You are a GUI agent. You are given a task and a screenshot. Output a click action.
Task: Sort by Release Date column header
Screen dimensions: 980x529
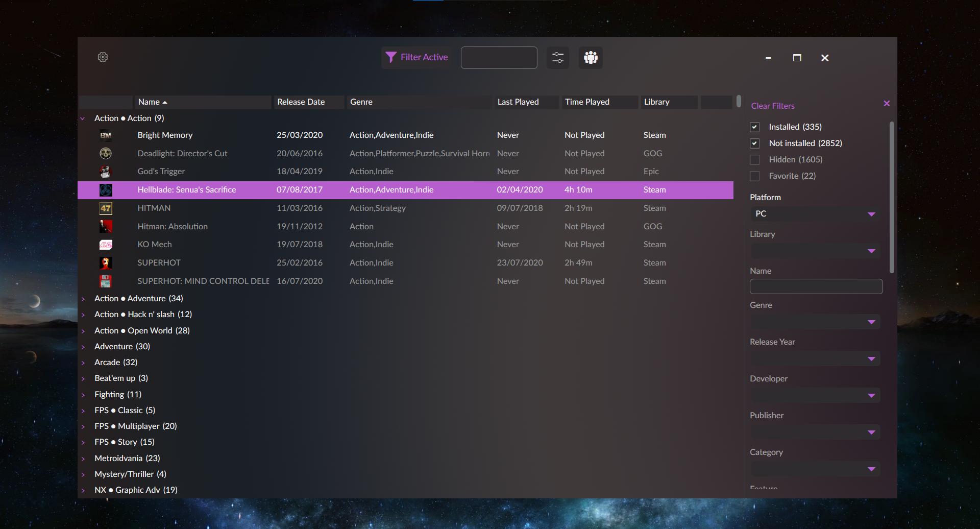click(x=309, y=102)
